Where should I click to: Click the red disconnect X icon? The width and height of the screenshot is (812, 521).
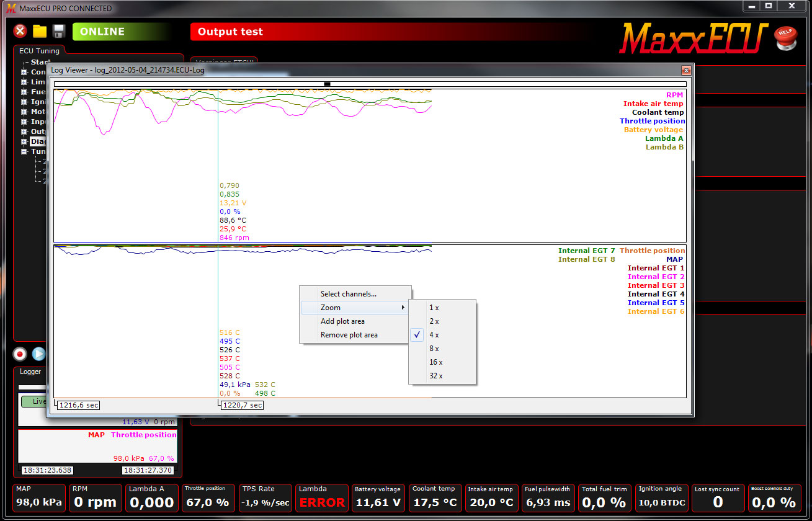click(20, 31)
